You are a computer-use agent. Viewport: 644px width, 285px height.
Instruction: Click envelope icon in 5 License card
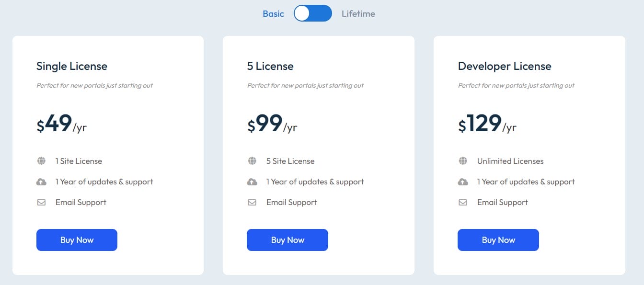coord(252,203)
